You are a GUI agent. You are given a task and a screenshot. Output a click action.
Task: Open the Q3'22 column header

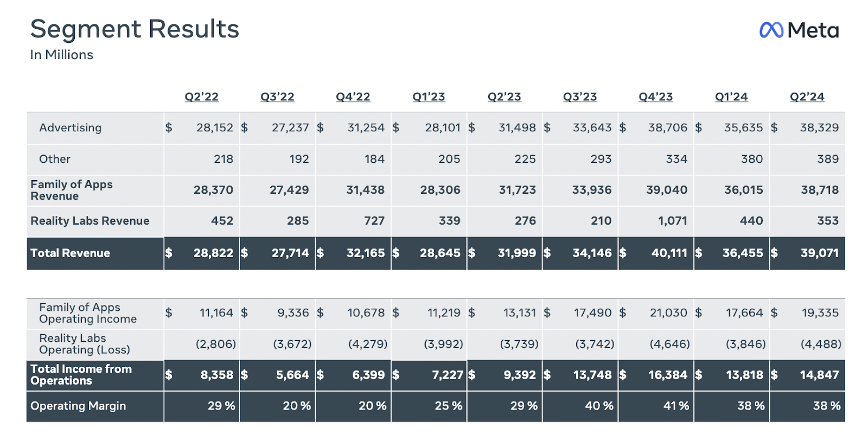point(277,97)
